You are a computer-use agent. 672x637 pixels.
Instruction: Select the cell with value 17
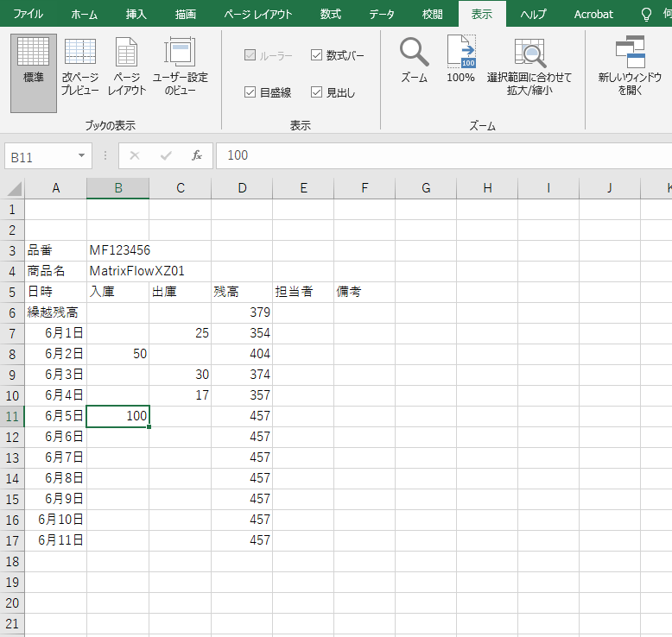(x=180, y=395)
